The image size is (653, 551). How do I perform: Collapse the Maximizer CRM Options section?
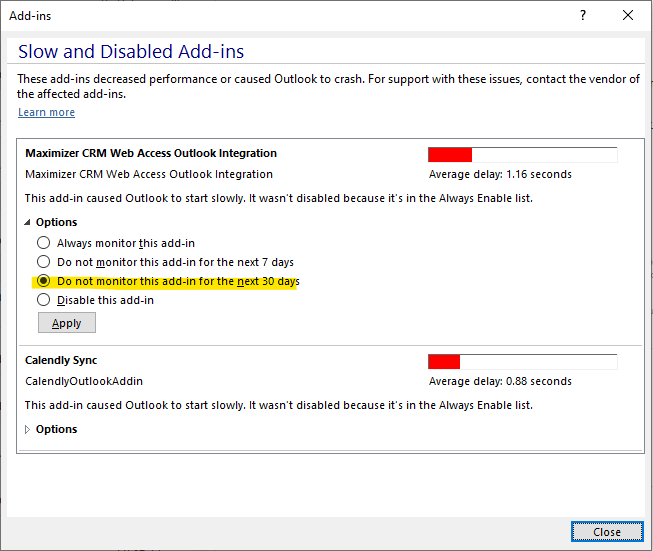pos(27,222)
